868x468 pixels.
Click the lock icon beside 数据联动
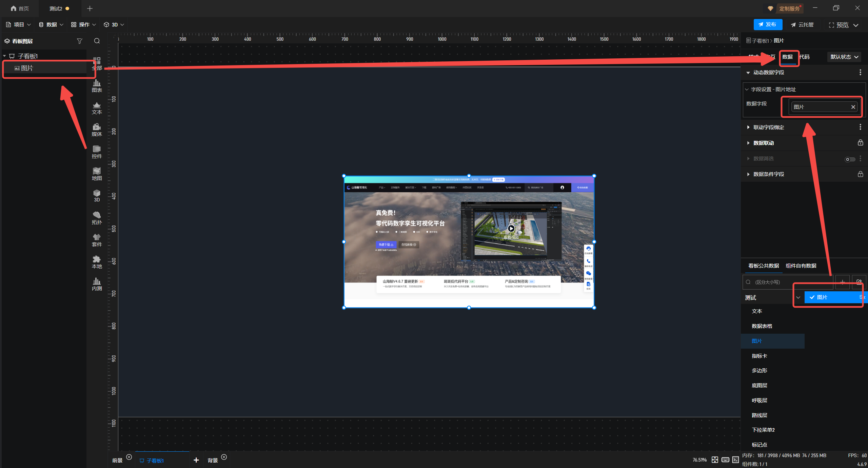(860, 143)
